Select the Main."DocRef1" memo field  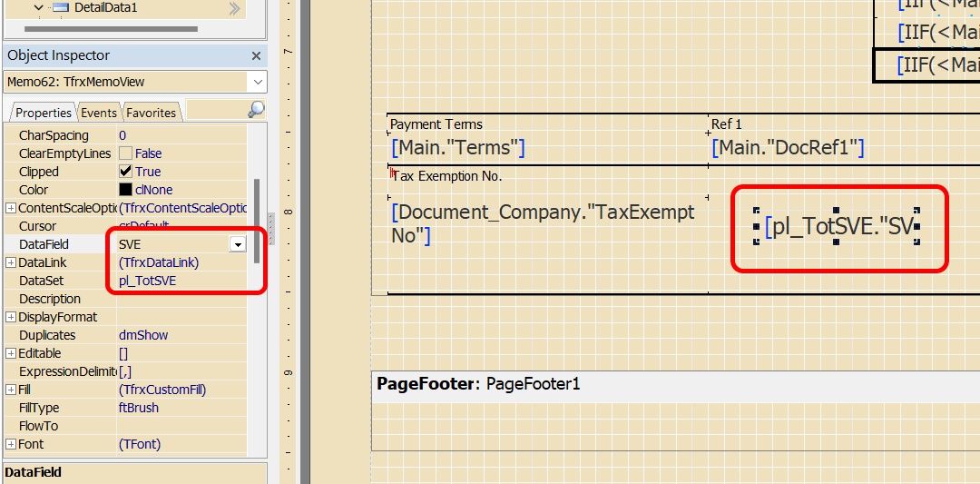788,147
